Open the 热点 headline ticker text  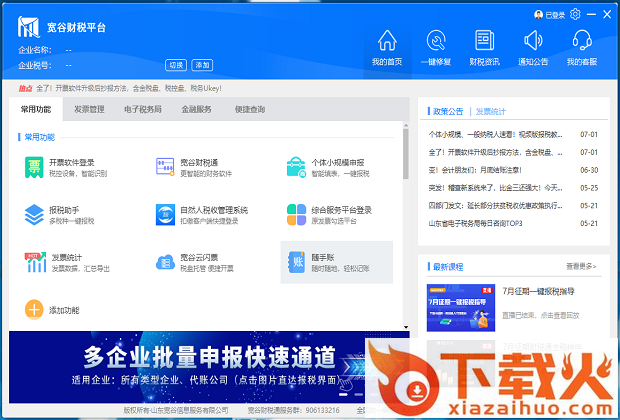[129, 89]
